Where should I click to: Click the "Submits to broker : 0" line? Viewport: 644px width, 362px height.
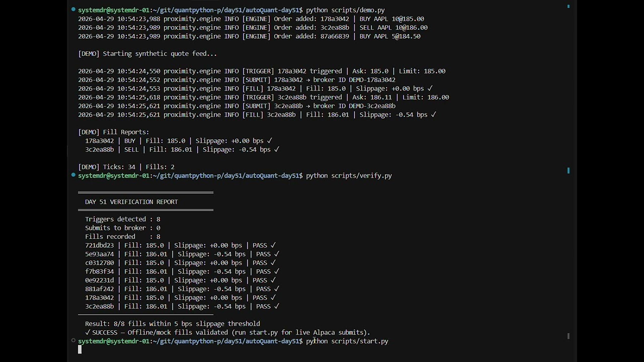(x=123, y=228)
